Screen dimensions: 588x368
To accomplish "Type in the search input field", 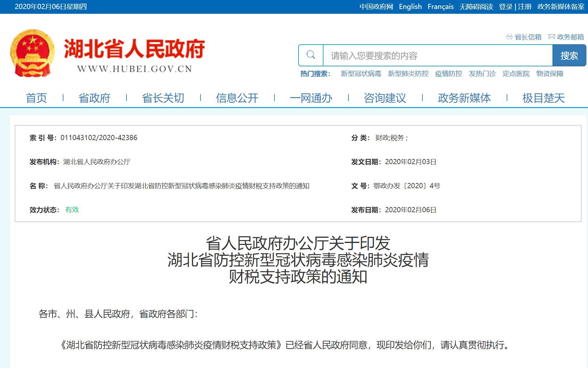I will point(437,56).
